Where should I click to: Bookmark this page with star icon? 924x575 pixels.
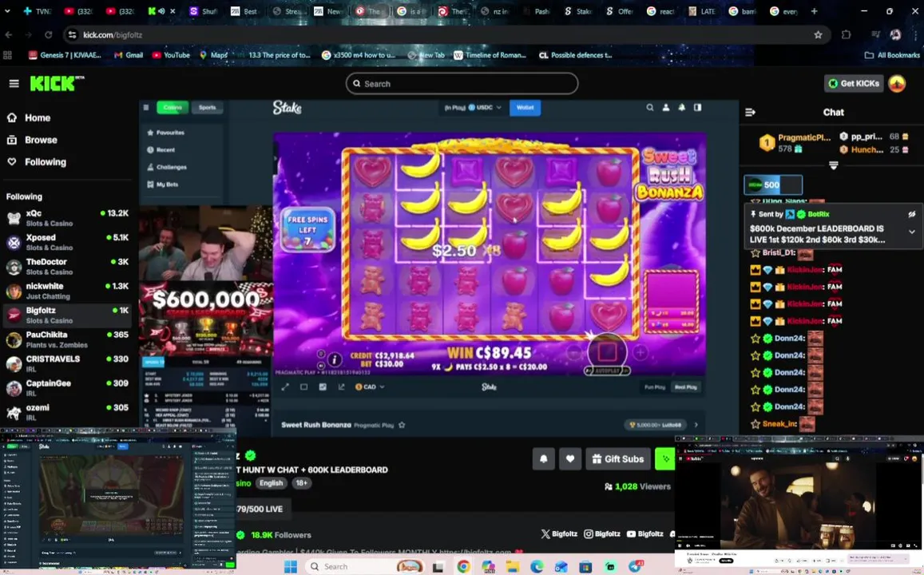tap(818, 35)
